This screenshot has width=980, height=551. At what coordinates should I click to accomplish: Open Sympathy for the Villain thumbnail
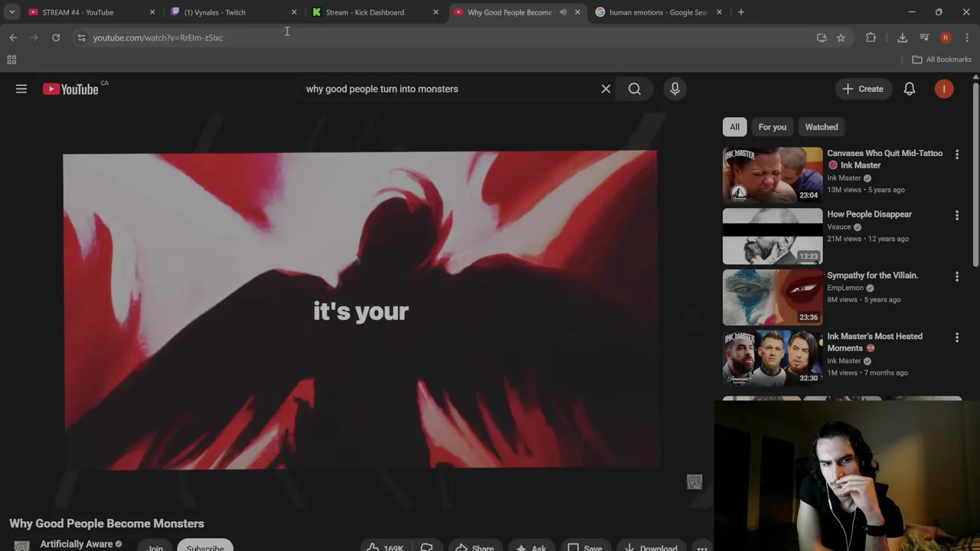pos(773,297)
